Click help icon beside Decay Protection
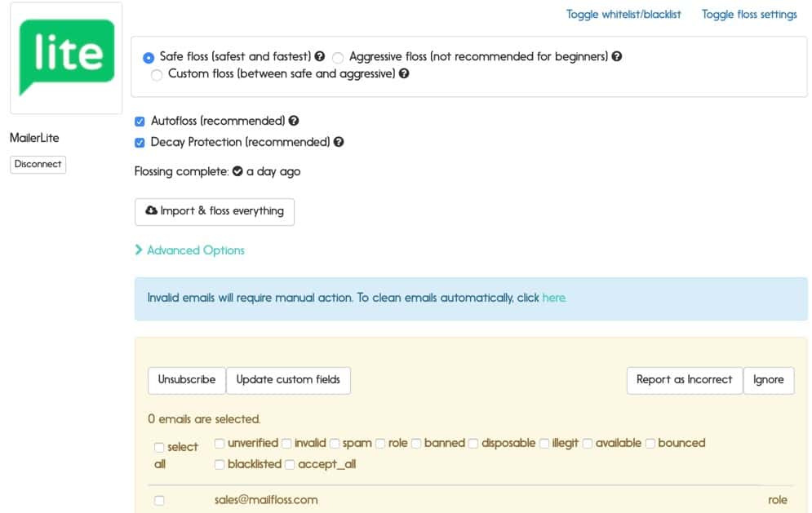This screenshot has width=812, height=513. pos(339,142)
